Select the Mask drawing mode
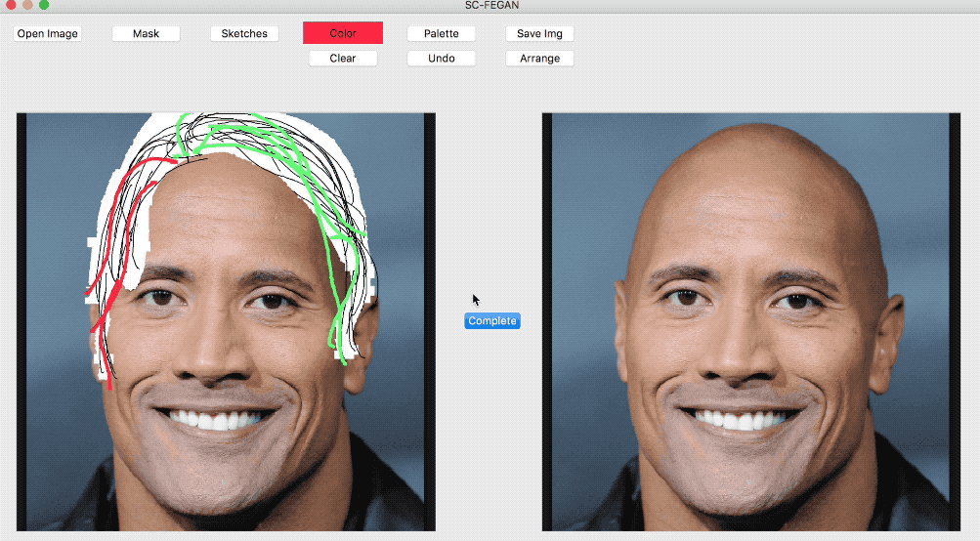980x541 pixels. [x=146, y=34]
